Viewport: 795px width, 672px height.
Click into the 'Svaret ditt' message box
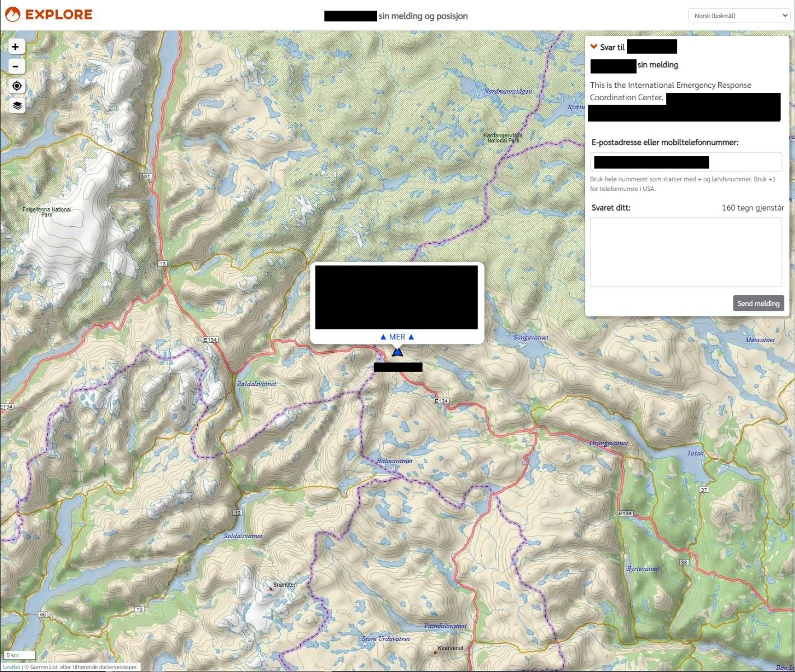coord(686,252)
